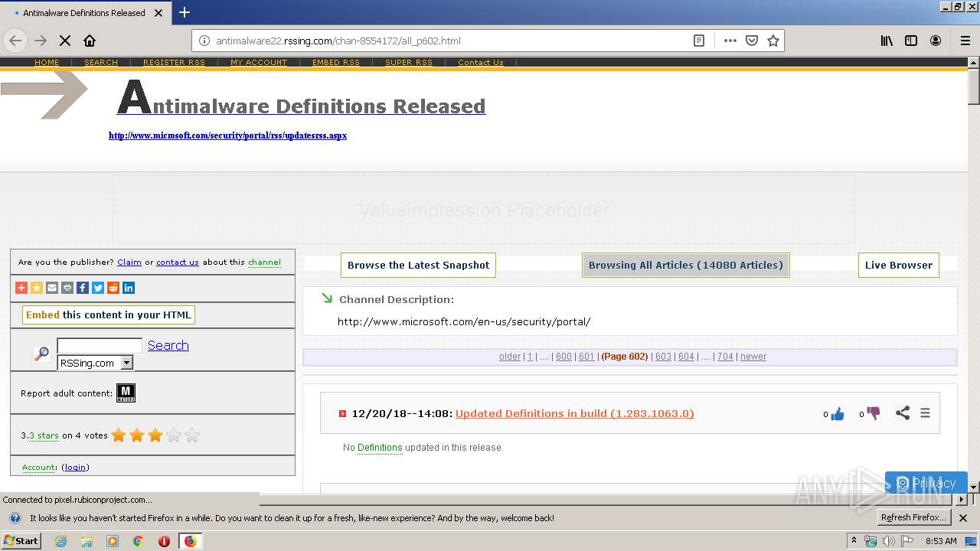Go to page 601 in pagination
This screenshot has width=980, height=551.
click(x=586, y=357)
